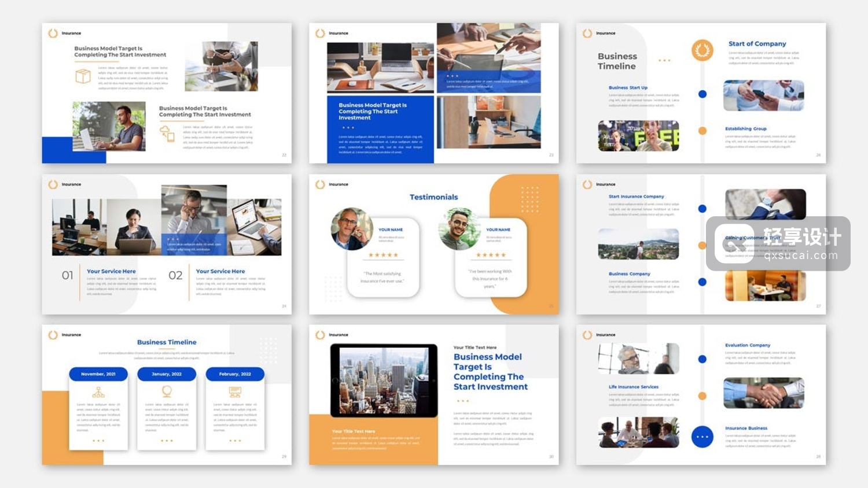Viewport: 868px width, 488px height.
Task: Click the Insurance logo above the 01 and 02 services
Action: pos(65,184)
